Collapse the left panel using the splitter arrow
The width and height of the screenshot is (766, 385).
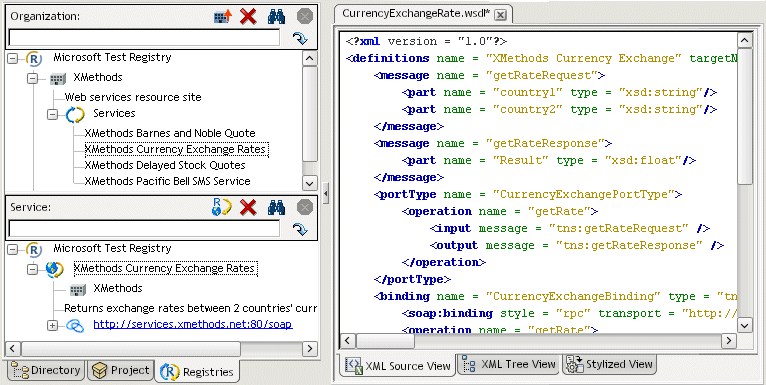325,193
